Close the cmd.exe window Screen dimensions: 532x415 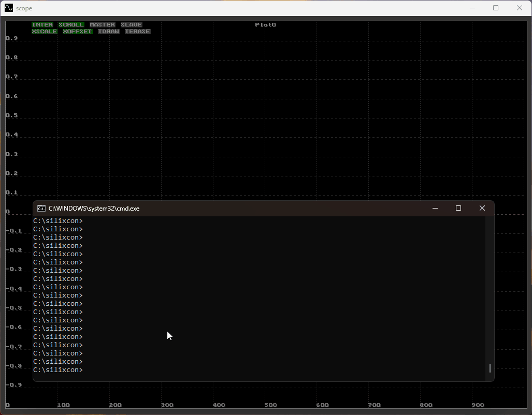coord(482,208)
